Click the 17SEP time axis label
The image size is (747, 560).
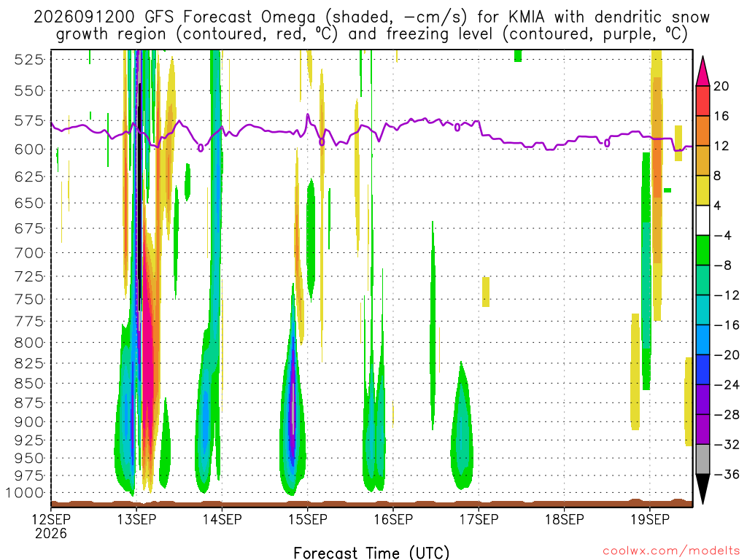pos(479,519)
